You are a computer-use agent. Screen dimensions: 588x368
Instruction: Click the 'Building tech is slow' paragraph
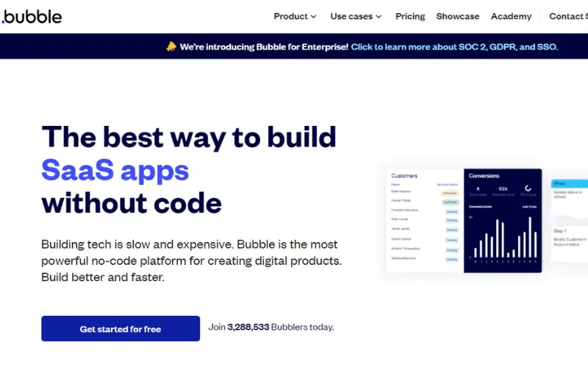(x=191, y=261)
